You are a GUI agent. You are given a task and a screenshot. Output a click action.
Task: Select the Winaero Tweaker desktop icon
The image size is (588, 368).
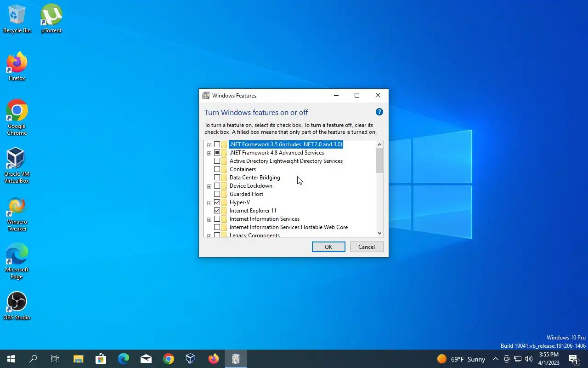point(17,213)
